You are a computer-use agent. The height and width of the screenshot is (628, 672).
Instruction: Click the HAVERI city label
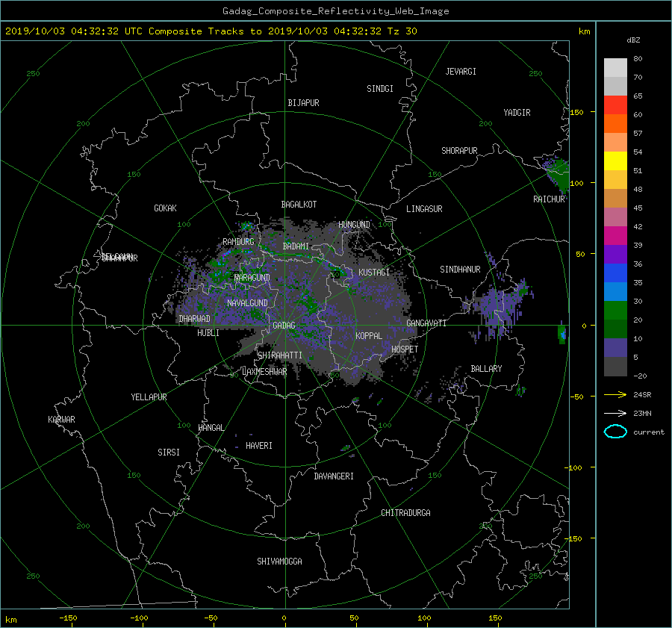click(259, 446)
